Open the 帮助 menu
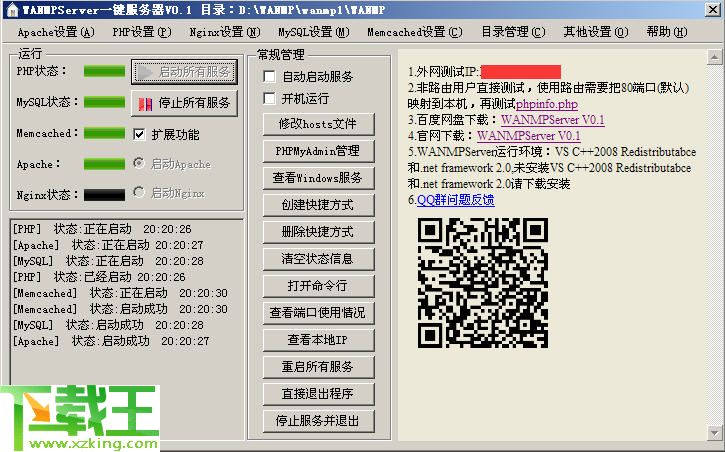Screen dimensions: 725x452 click(667, 32)
